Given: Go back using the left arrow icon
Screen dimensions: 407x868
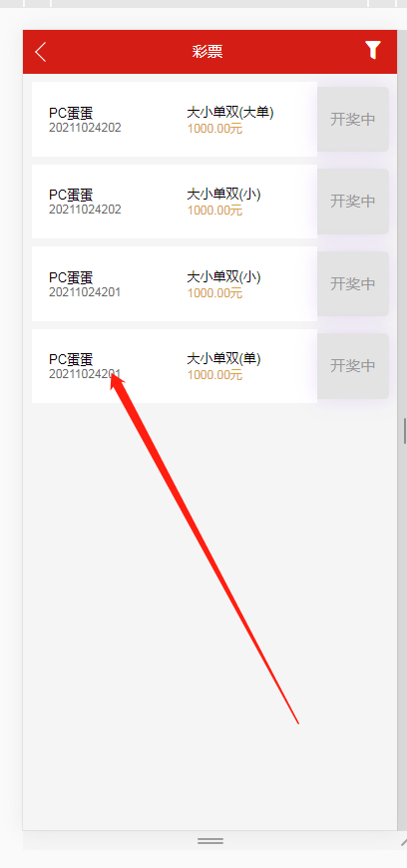Looking at the screenshot, I should coord(41,52).
